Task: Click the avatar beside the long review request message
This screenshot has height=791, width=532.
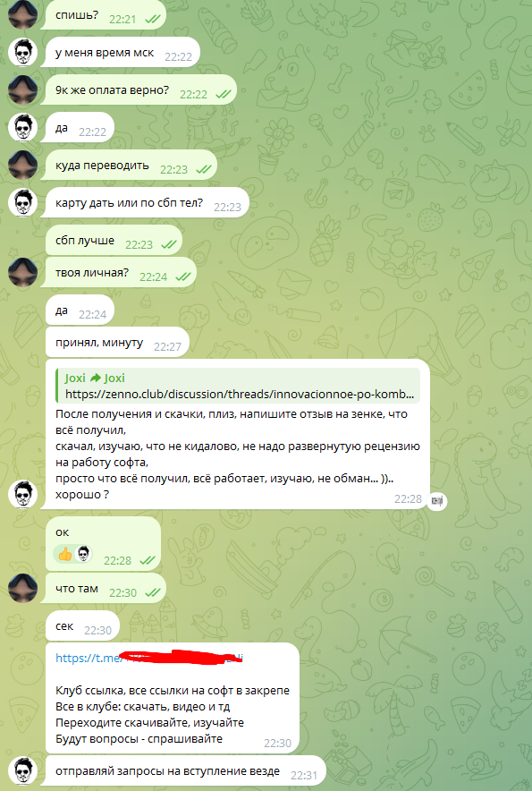Action: [x=22, y=494]
